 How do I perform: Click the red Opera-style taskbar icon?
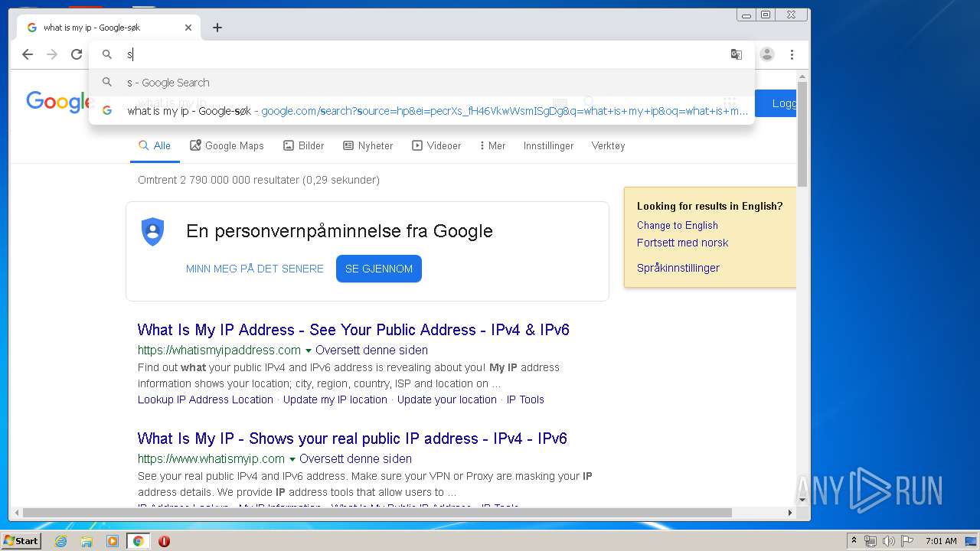164,541
